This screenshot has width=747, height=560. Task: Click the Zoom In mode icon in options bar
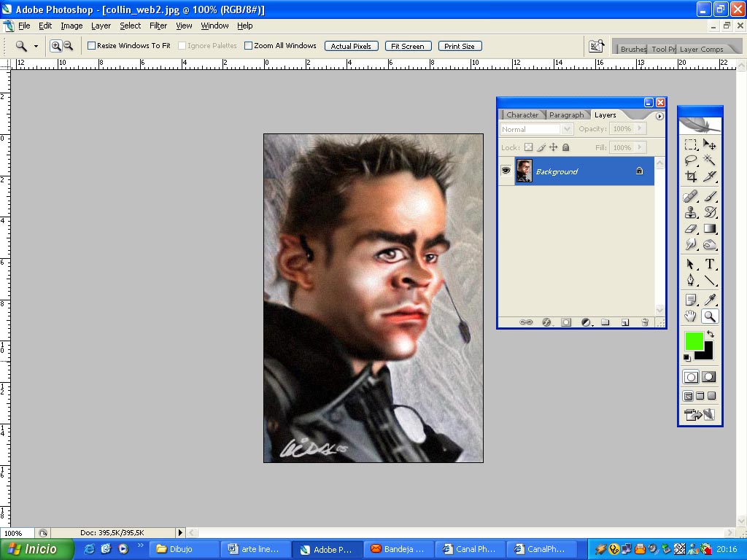pyautogui.click(x=56, y=46)
